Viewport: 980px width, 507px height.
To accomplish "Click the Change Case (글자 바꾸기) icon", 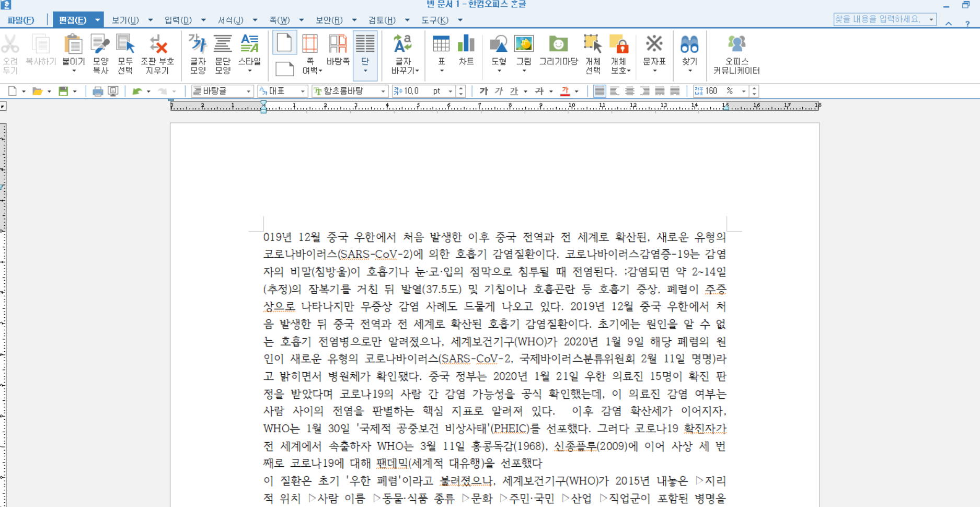I will [x=403, y=44].
